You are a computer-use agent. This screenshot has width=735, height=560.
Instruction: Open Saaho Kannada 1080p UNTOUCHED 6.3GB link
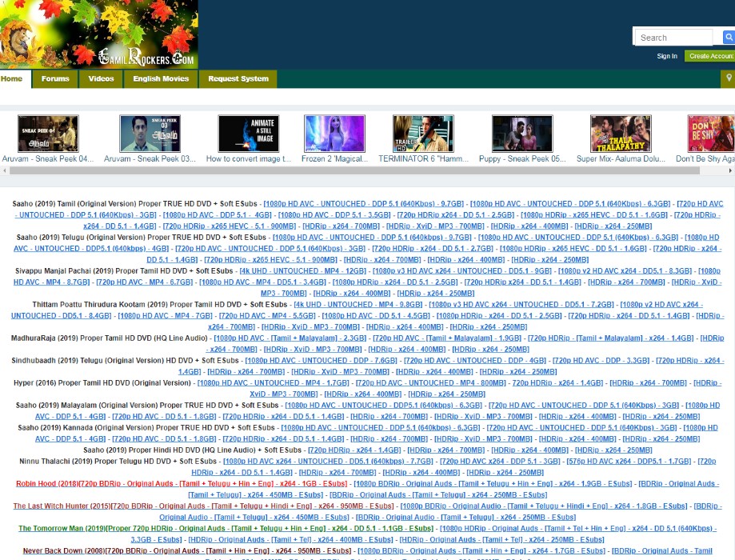[x=381, y=428]
